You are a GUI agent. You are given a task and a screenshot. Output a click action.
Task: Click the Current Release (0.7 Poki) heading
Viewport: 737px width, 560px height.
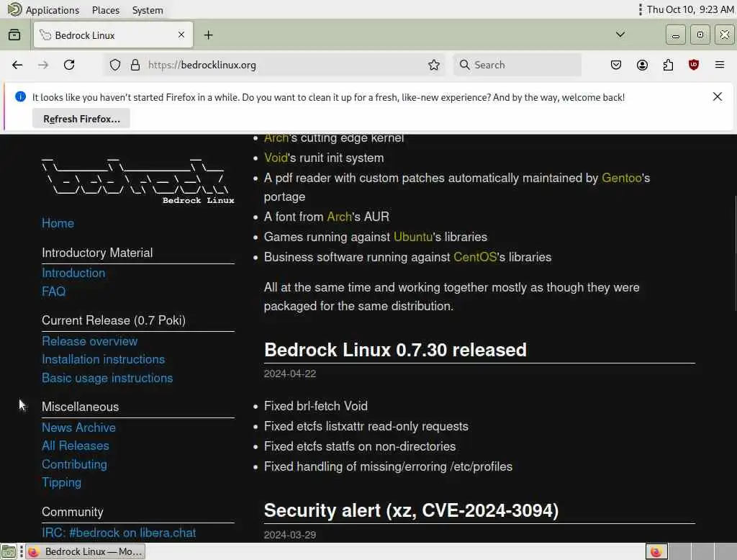pos(114,320)
